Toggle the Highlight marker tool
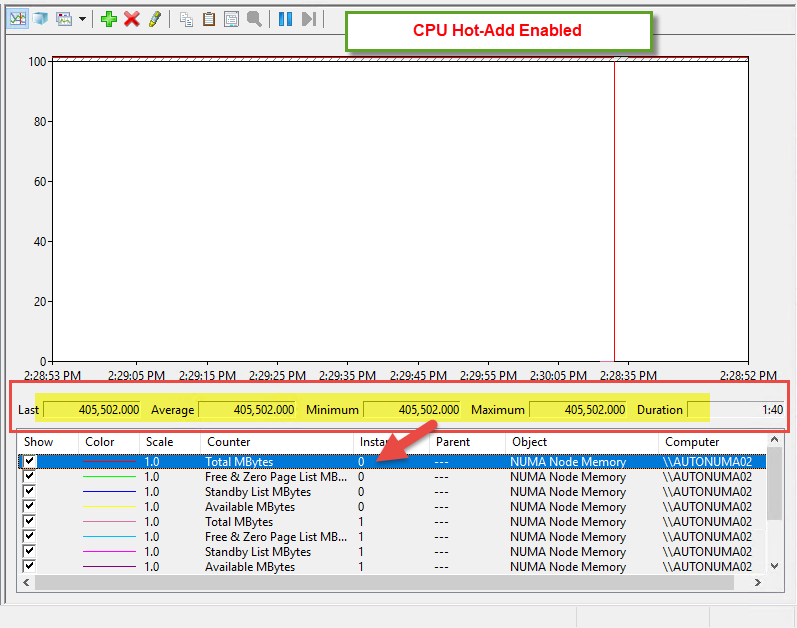Viewport: 797px width, 628px height. pyautogui.click(x=154, y=19)
